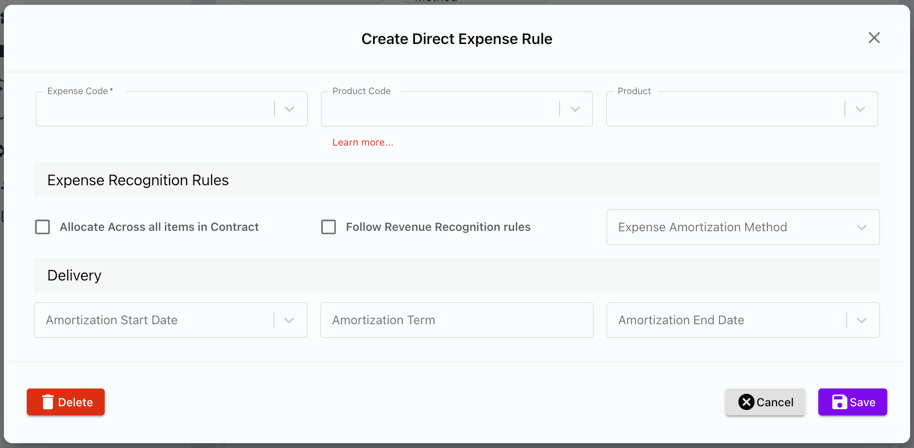Click into the Amortization Term input
The image size is (914, 448).
tap(456, 320)
